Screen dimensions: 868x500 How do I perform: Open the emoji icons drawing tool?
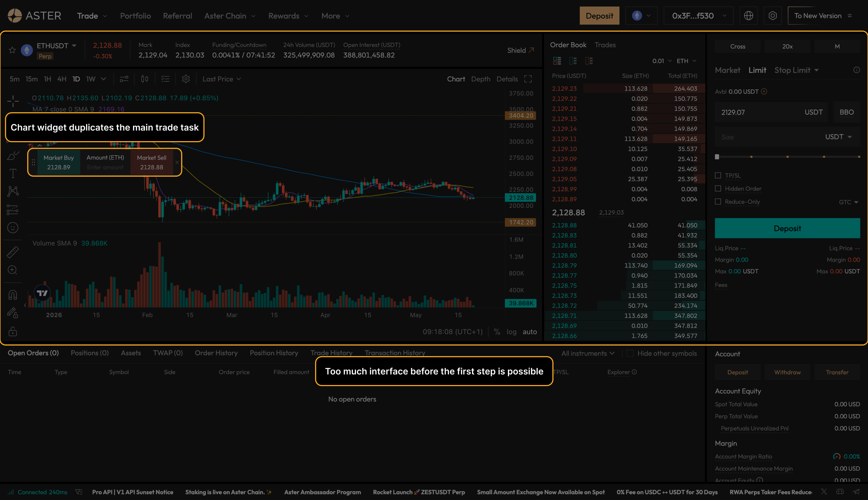(x=13, y=228)
